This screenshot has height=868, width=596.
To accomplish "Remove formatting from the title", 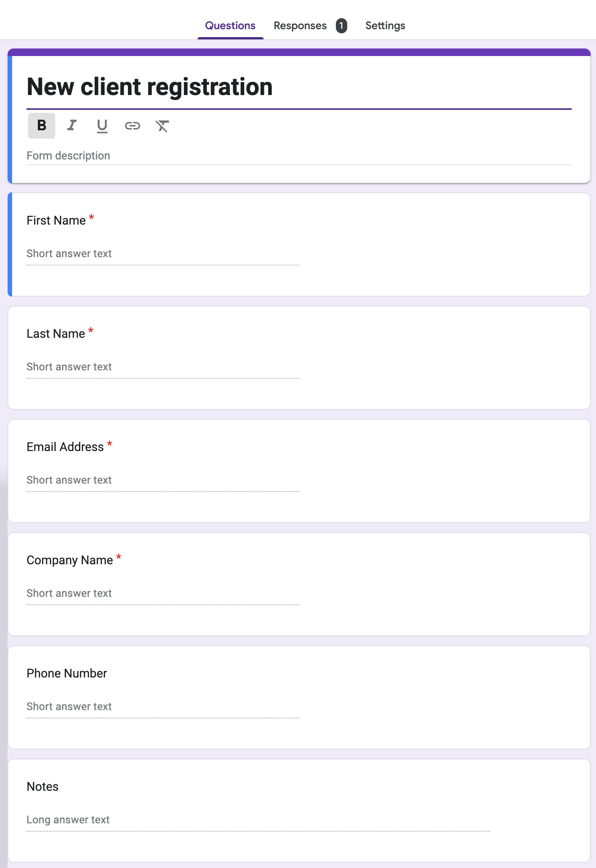I will pos(162,125).
